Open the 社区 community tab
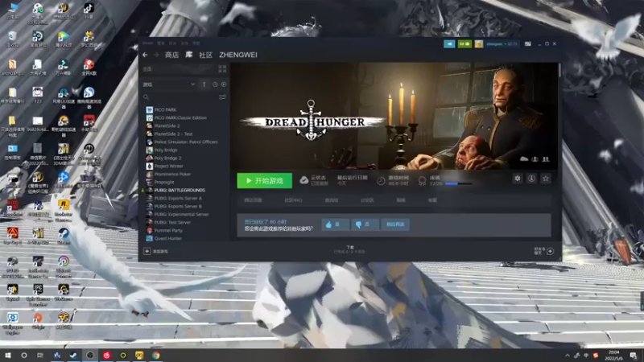Viewport: 644px width, 362px height. pos(206,55)
